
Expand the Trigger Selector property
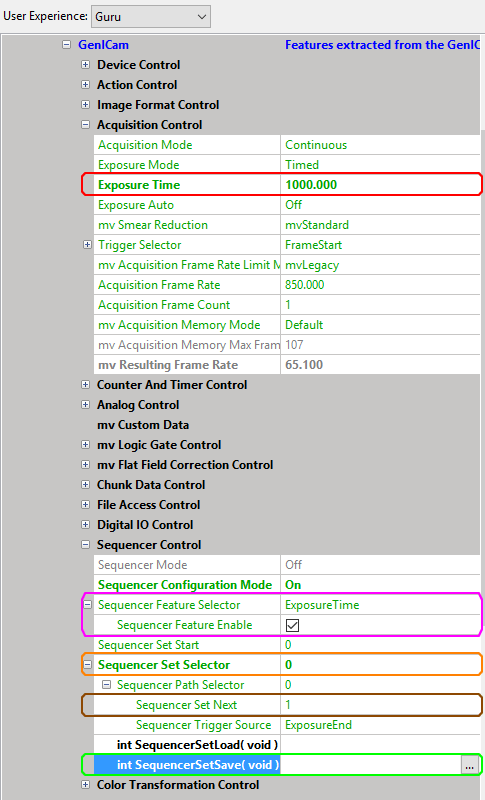[x=88, y=245]
